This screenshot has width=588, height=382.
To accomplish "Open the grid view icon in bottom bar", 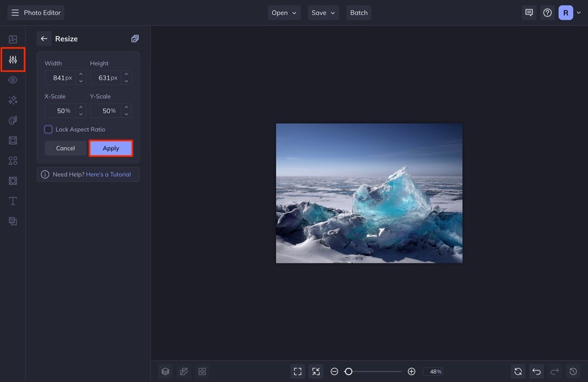I will (x=202, y=371).
